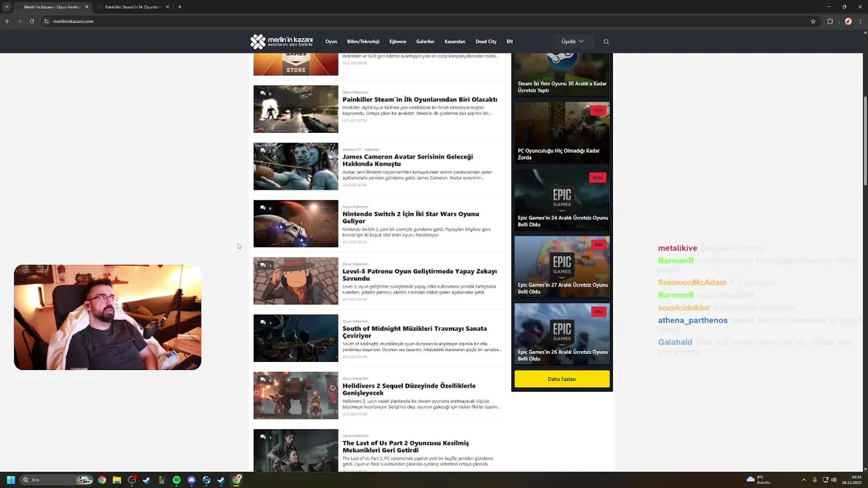Viewport: 868px width, 488px height.
Task: Click the network icon in system tray
Action: click(x=825, y=480)
